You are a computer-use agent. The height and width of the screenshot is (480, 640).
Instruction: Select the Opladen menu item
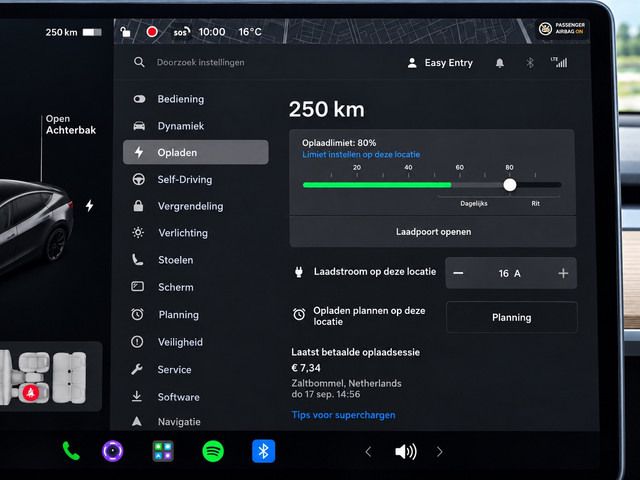tap(196, 152)
